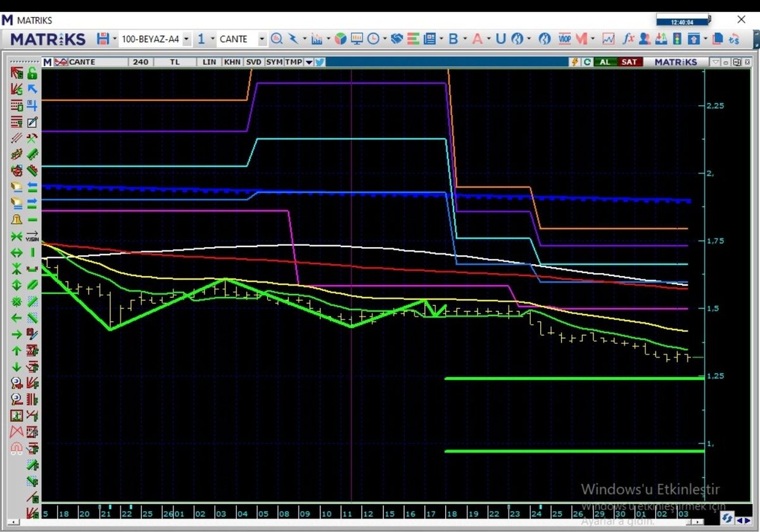760x532 pixels.
Task: Open the chart window triangle menu button
Action: 716,62
